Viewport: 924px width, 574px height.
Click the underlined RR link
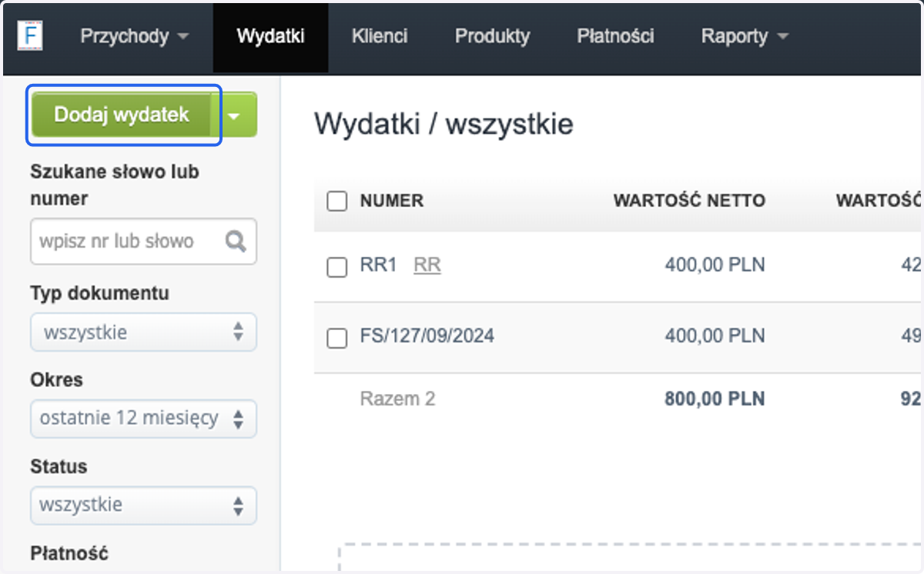pyautogui.click(x=427, y=265)
